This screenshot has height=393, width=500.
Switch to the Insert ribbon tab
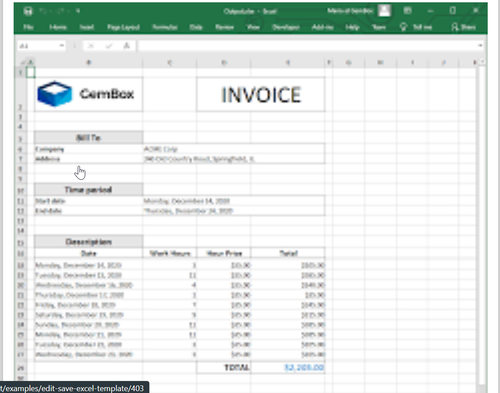[x=87, y=27]
